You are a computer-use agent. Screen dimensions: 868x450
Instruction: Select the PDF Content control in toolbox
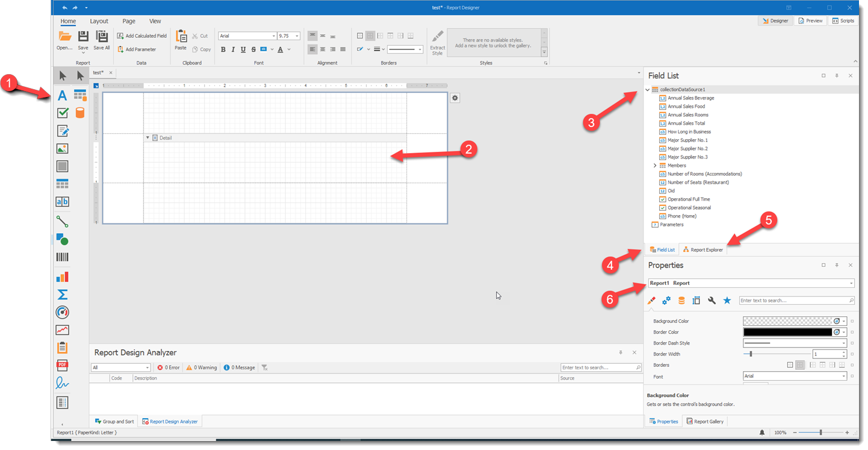tap(62, 365)
